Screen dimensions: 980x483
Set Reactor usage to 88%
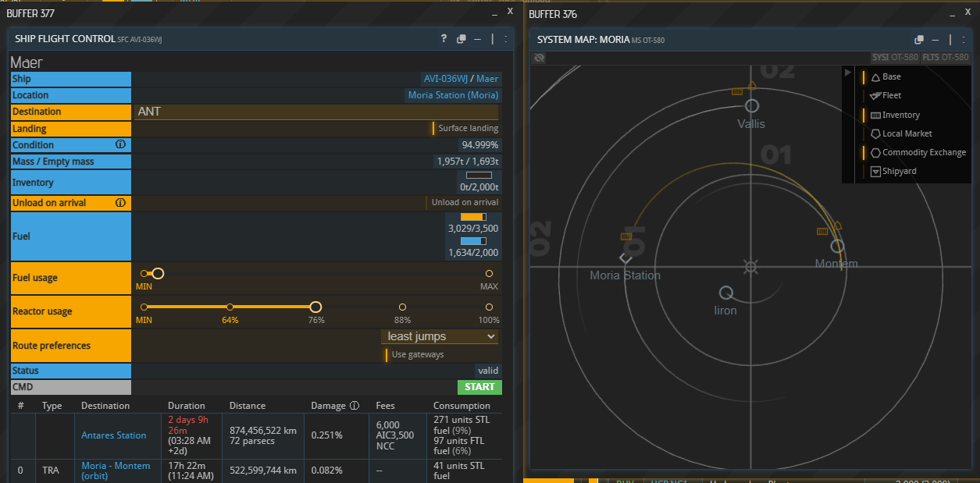402,307
